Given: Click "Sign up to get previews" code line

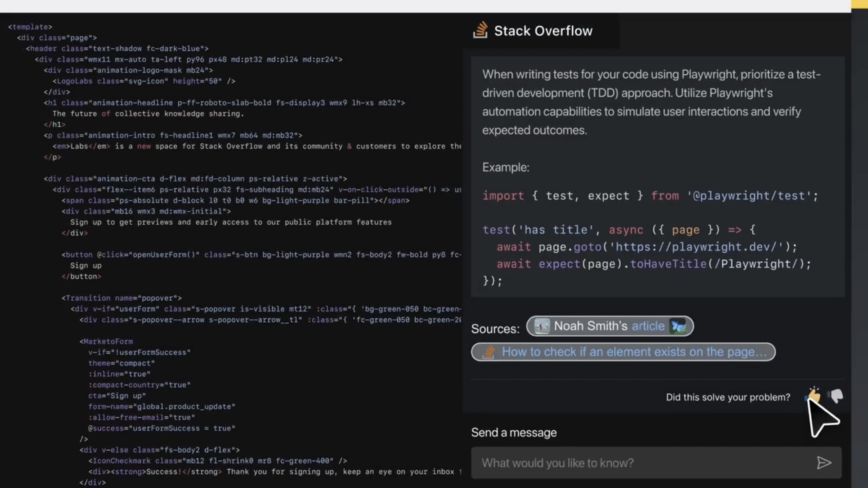Looking at the screenshot, I should [231, 222].
